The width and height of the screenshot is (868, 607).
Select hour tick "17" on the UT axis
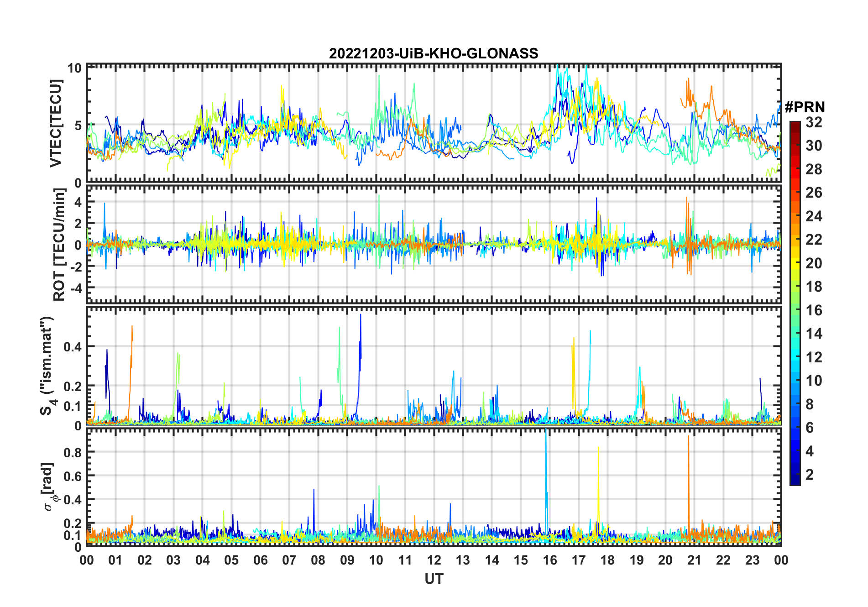pos(579,560)
